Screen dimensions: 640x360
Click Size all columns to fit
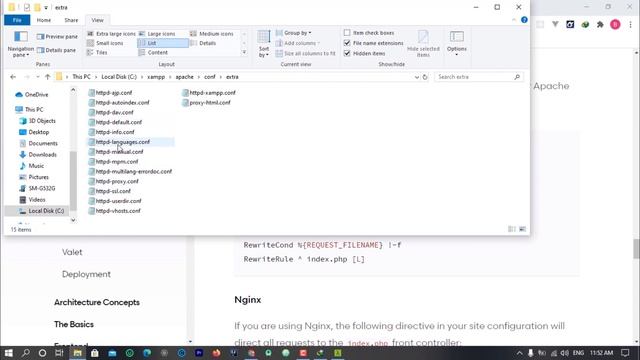[305, 53]
